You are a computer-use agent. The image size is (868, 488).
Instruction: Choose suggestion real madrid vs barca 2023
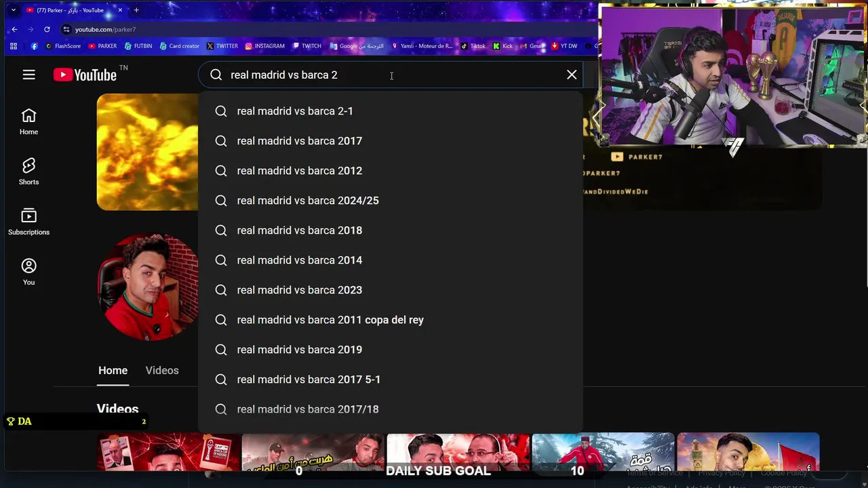[x=391, y=290]
